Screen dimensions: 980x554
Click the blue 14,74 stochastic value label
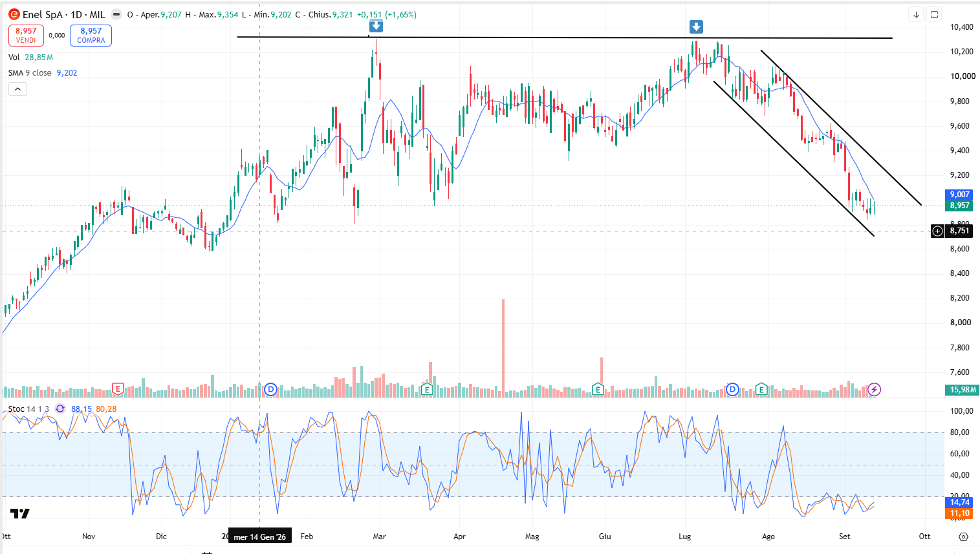point(959,502)
